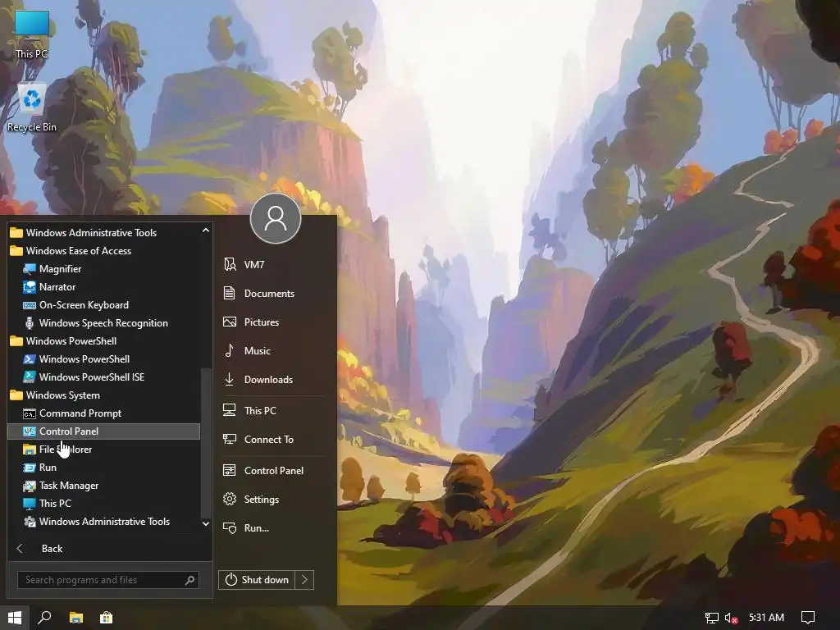Collapse the Windows Ease of Access folder

click(x=103, y=251)
